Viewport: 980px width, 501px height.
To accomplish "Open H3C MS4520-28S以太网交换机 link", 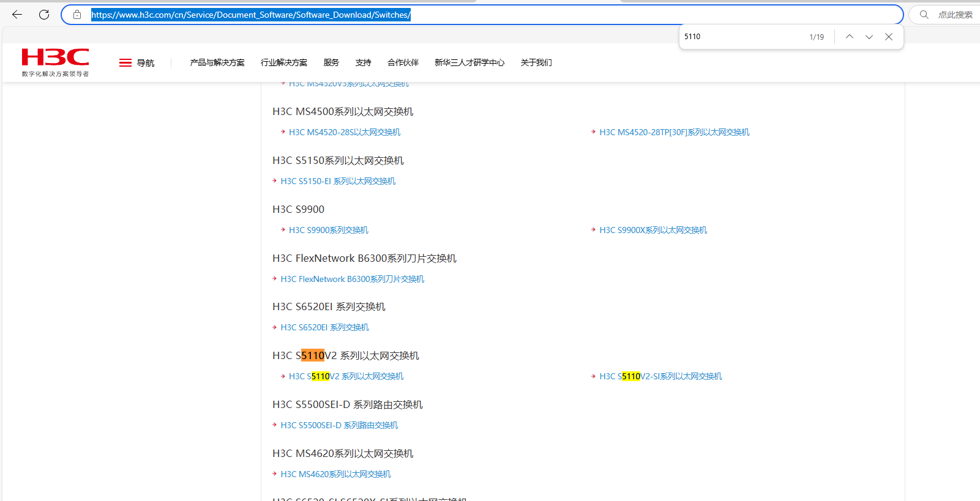I will [x=345, y=132].
